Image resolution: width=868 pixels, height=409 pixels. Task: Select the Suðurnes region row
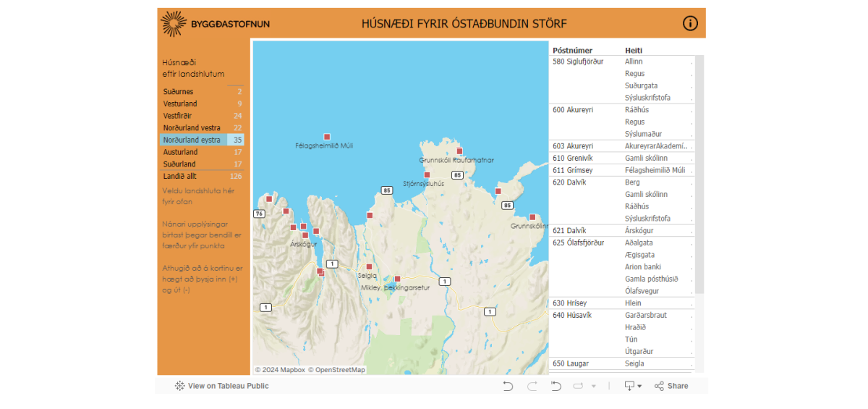click(x=203, y=92)
